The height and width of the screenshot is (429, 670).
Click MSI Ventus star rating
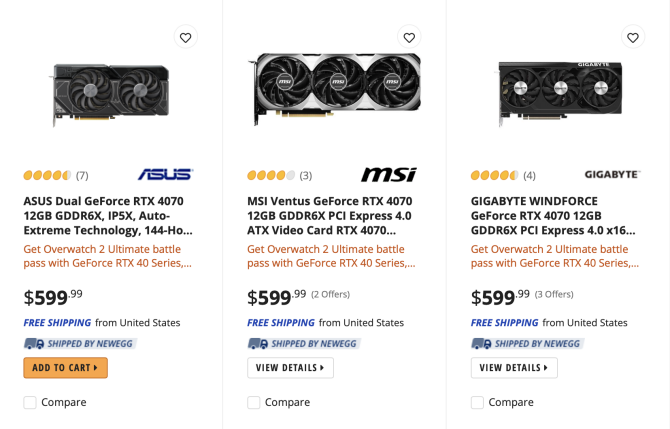(271, 176)
